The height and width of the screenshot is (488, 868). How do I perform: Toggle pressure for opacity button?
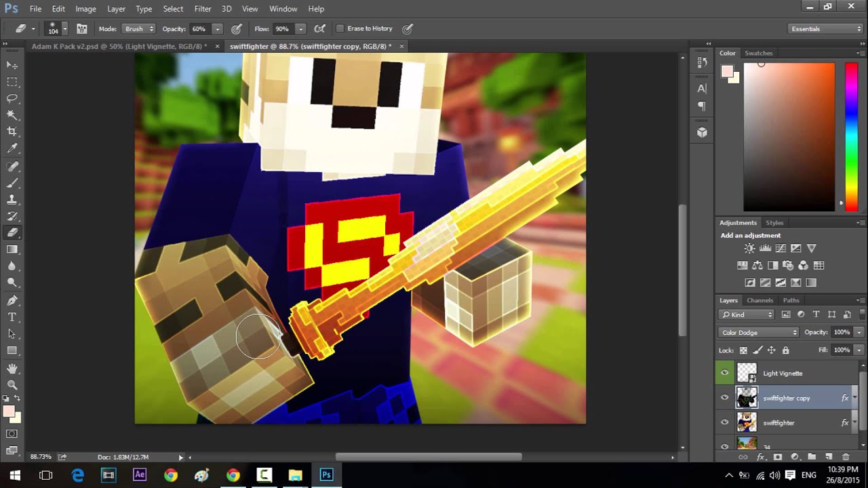coord(237,29)
